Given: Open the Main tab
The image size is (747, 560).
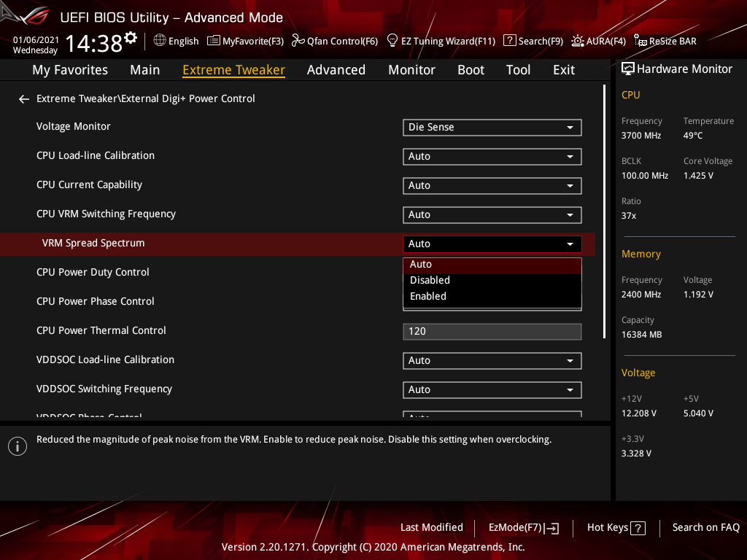Looking at the screenshot, I should coord(145,70).
